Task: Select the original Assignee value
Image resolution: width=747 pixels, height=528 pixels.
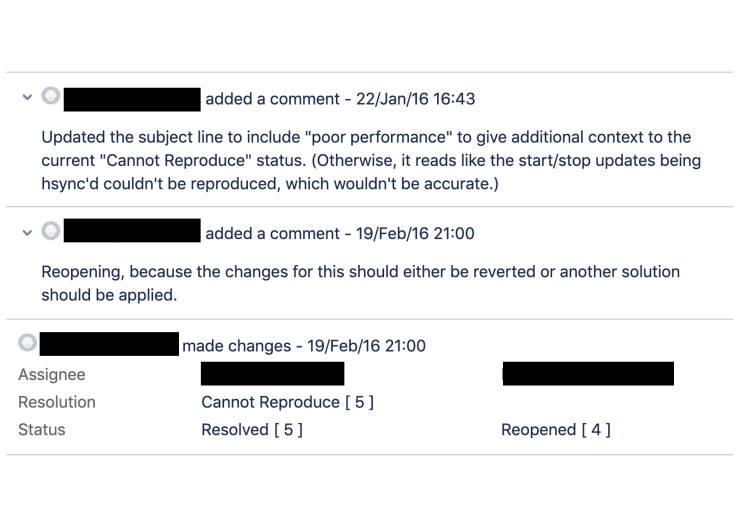Action: [x=272, y=374]
